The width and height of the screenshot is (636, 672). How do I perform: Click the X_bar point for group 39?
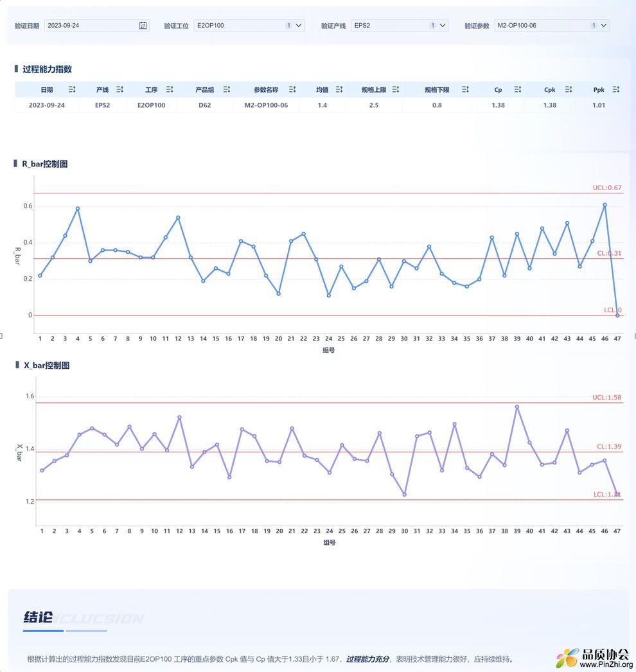click(x=517, y=407)
